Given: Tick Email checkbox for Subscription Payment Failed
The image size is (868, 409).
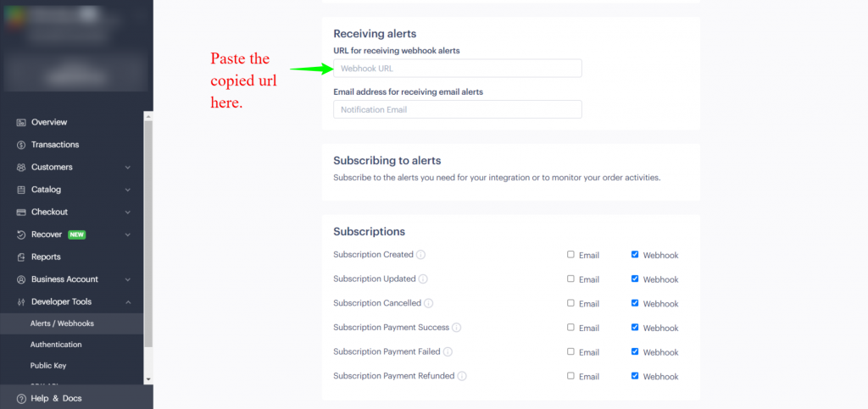Looking at the screenshot, I should (570, 351).
